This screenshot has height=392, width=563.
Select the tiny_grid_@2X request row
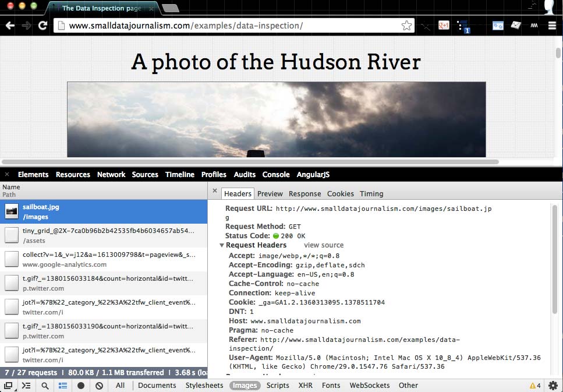tap(104, 236)
